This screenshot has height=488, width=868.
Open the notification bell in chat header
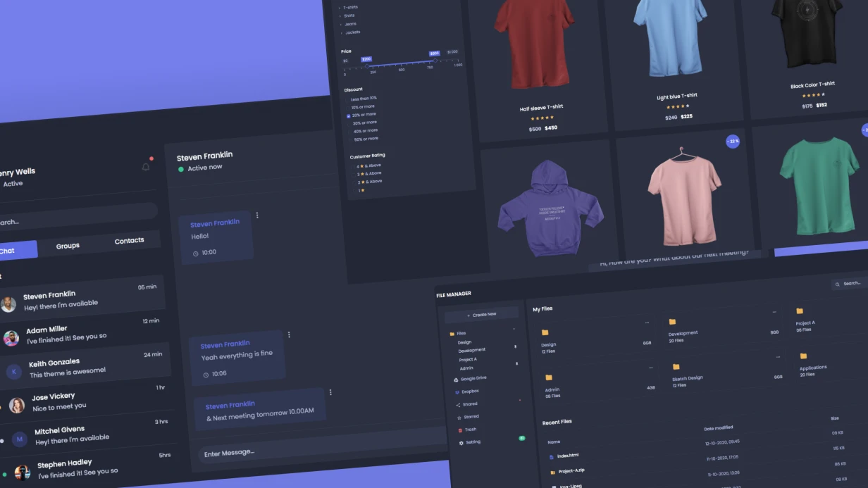click(x=146, y=166)
